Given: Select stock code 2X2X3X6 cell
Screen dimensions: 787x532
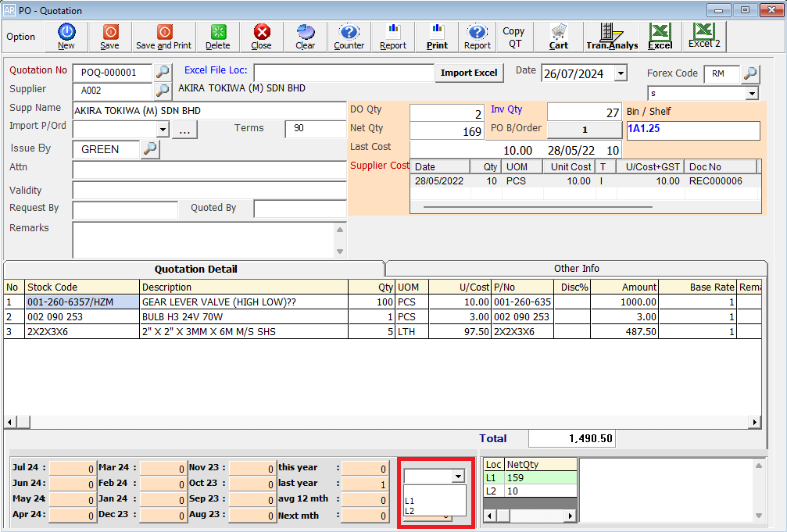Looking at the screenshot, I should [82, 332].
